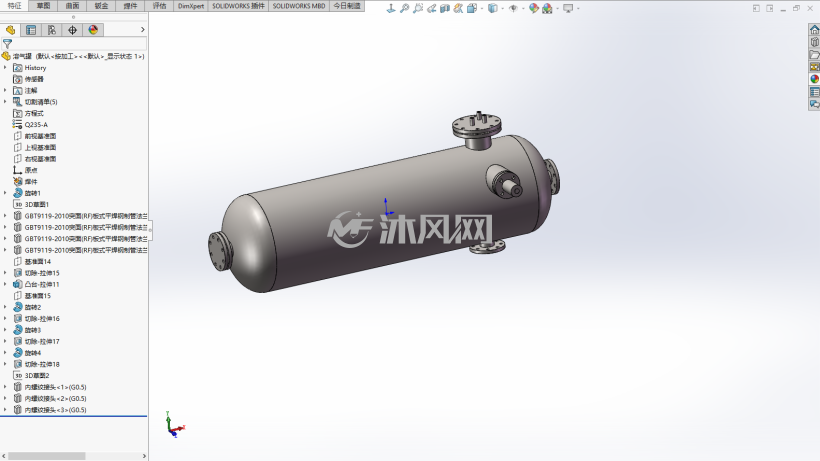
Task: Switch to the 曲面 ribbon tab
Action: pyautogui.click(x=72, y=6)
